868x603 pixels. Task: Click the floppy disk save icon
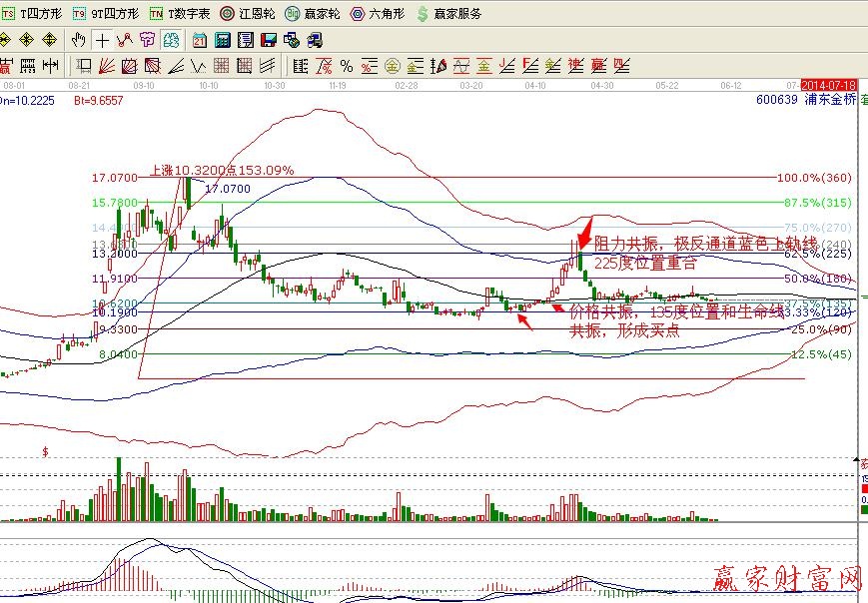tap(268, 41)
